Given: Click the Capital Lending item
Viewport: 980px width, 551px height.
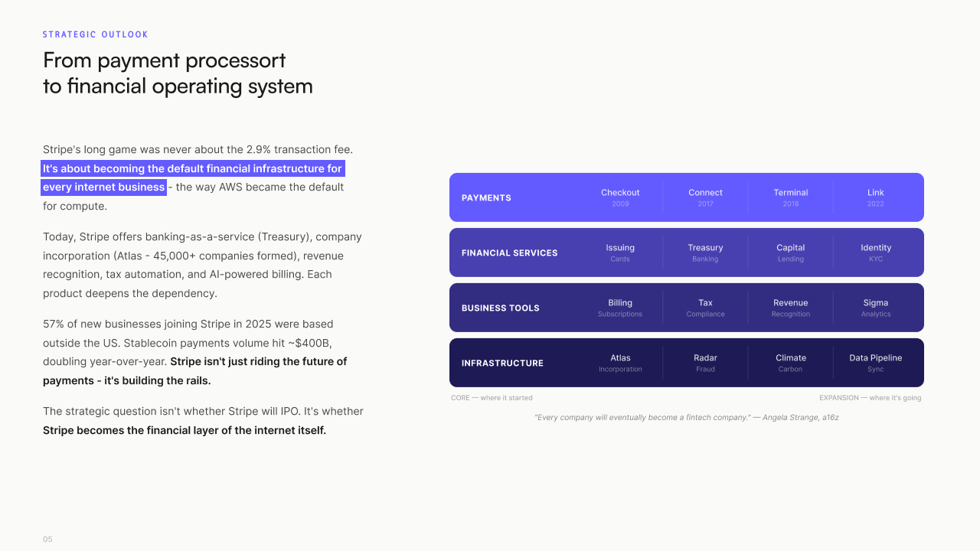Looking at the screenshot, I should (x=791, y=253).
